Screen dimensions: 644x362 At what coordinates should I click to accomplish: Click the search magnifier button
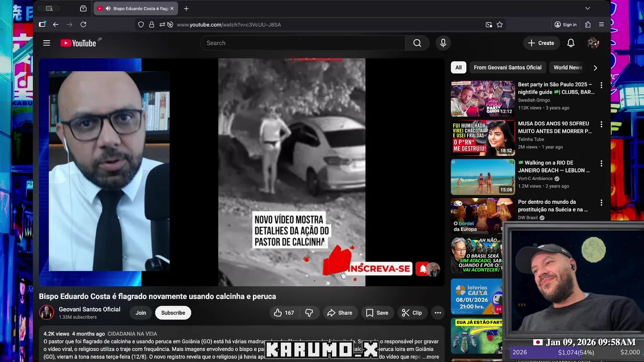click(x=417, y=43)
